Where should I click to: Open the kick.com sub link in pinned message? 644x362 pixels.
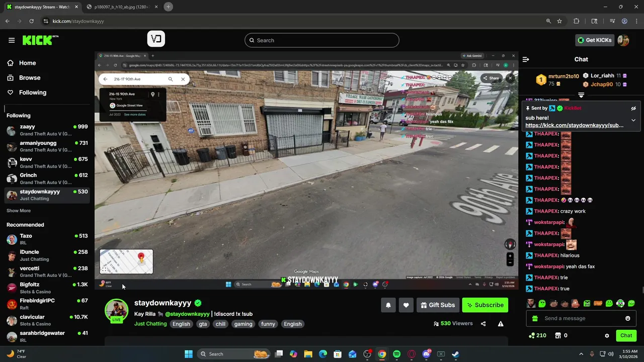574,125
